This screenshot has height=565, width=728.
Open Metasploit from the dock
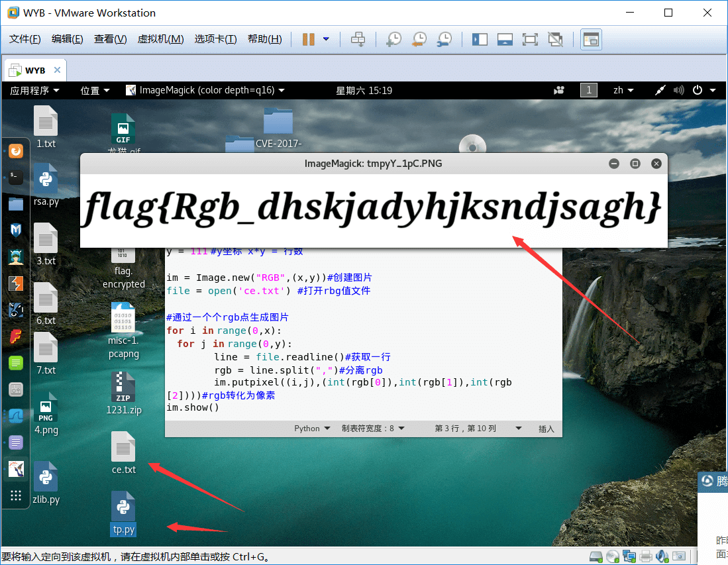click(x=17, y=230)
